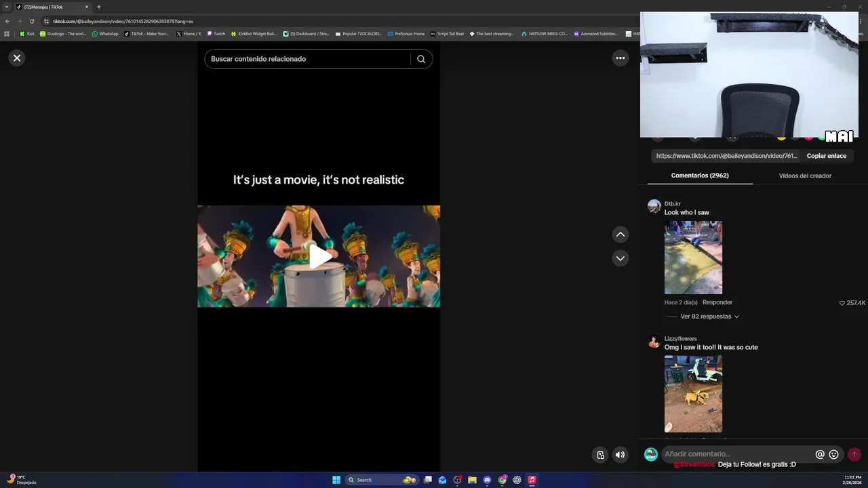Open the Animated Subtitles bookmark
This screenshot has height=488, width=868.
pyautogui.click(x=596, y=33)
